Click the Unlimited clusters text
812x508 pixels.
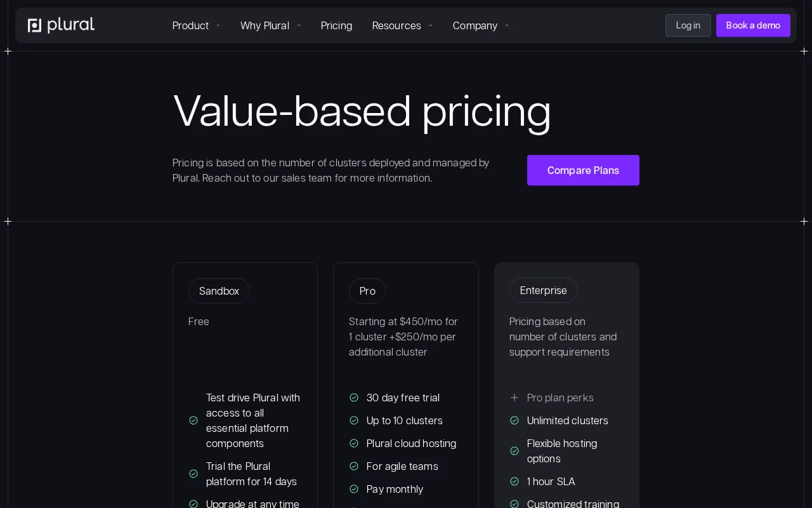pos(568,420)
